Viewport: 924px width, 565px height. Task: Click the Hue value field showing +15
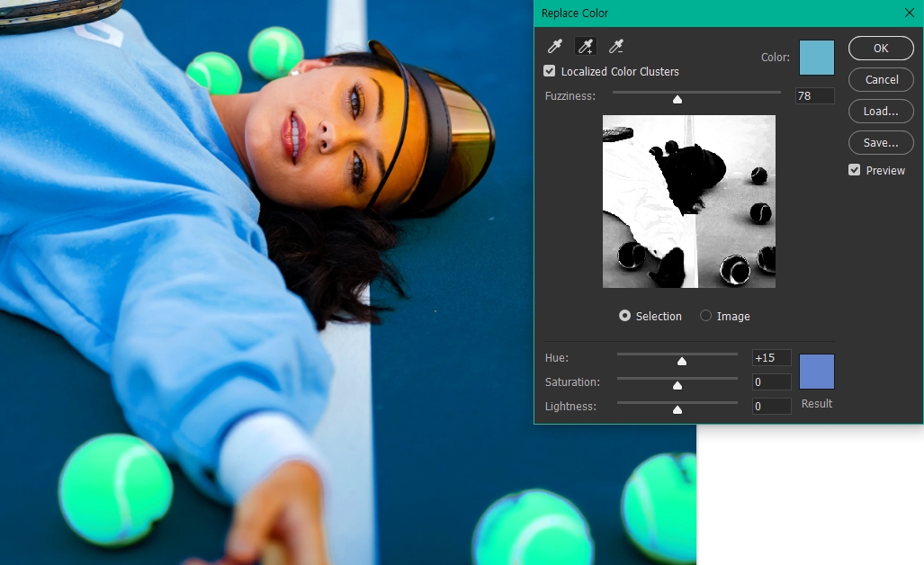click(x=771, y=358)
